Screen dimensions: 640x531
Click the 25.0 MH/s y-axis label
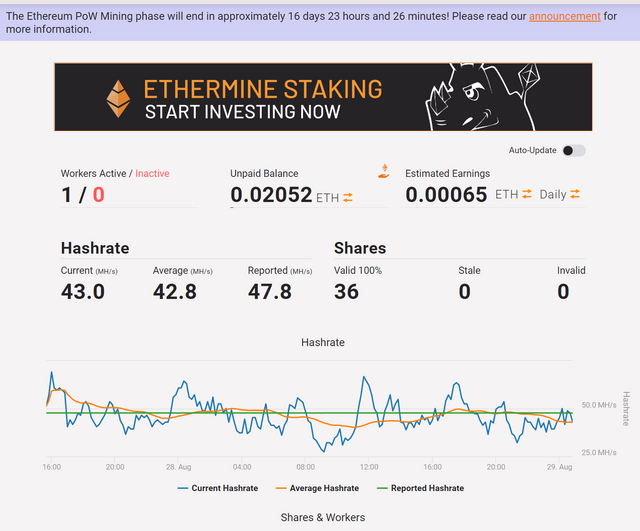point(599,453)
